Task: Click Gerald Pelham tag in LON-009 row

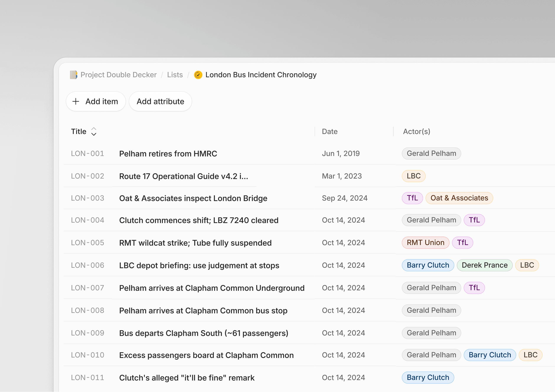Action: tap(431, 333)
